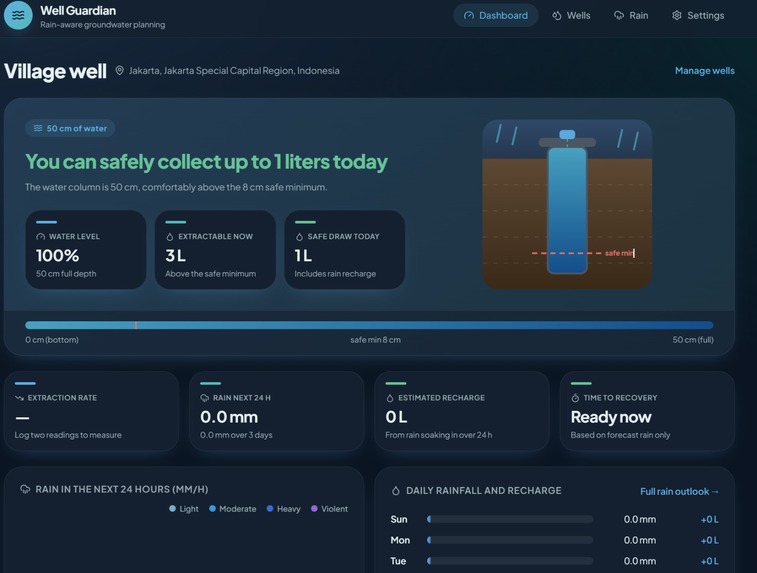Viewport: 757px width, 573px height.
Task: Click the Wells droplet icon
Action: point(557,15)
